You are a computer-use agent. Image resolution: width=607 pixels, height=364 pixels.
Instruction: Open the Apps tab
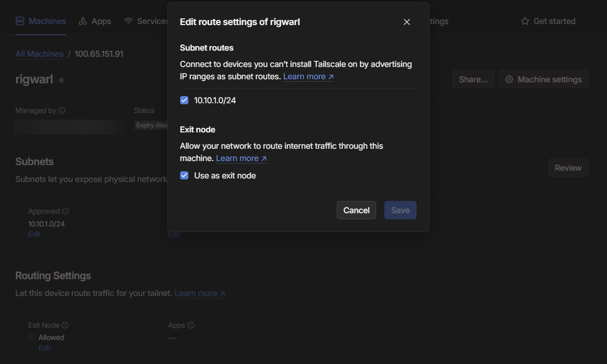[x=95, y=21]
